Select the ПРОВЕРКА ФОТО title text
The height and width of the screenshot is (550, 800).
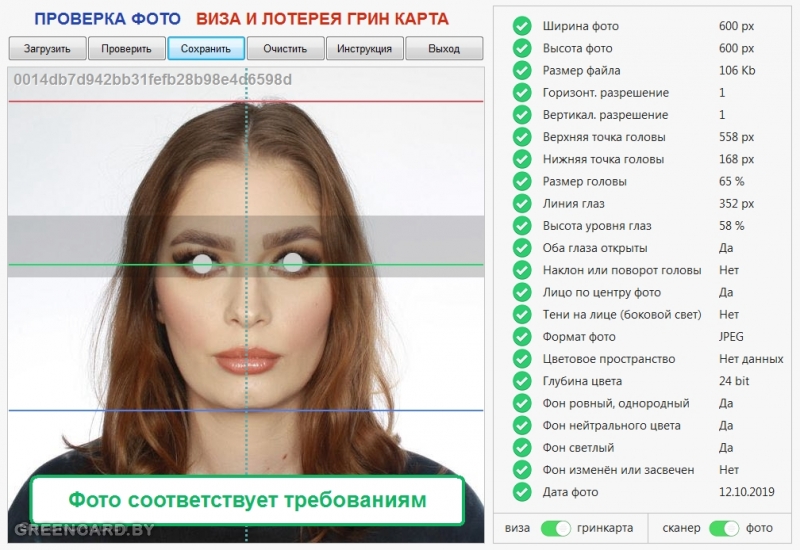tap(108, 19)
